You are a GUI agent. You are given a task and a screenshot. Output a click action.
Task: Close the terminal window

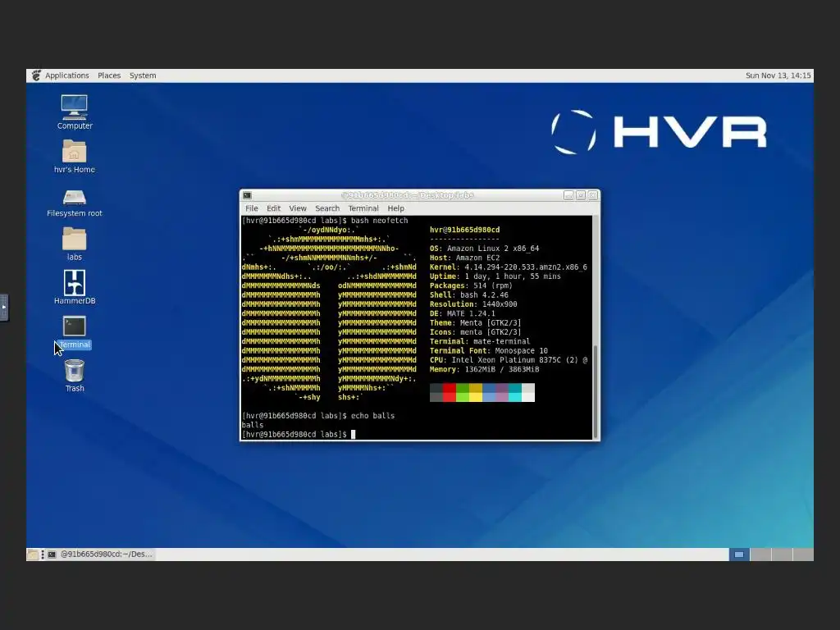592,195
